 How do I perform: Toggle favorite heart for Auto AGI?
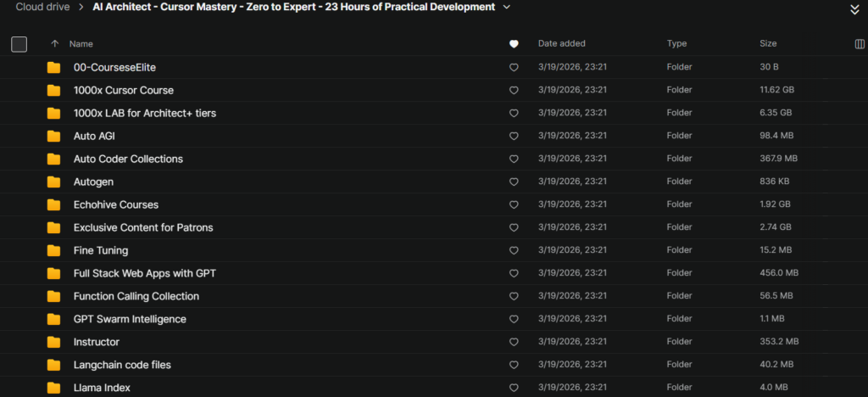(x=514, y=137)
